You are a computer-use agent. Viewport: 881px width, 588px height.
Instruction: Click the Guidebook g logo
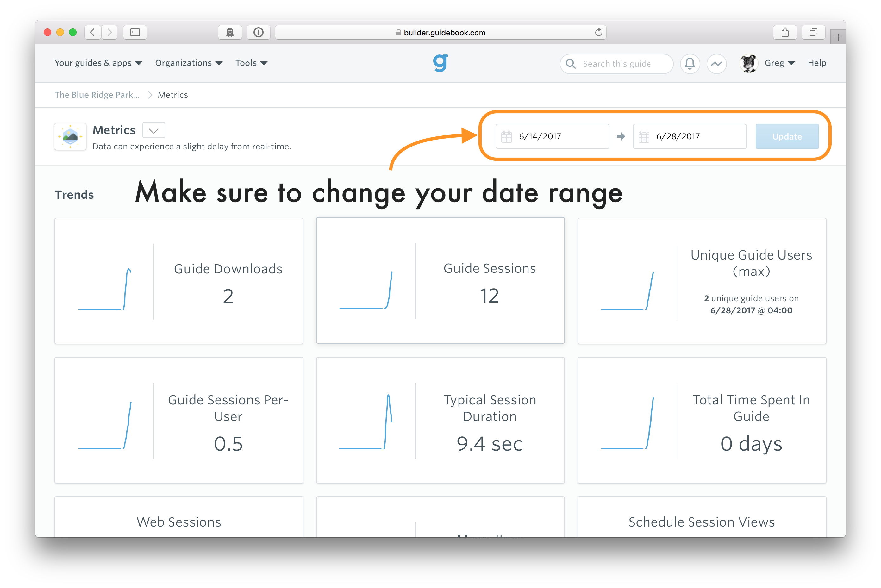(x=440, y=63)
